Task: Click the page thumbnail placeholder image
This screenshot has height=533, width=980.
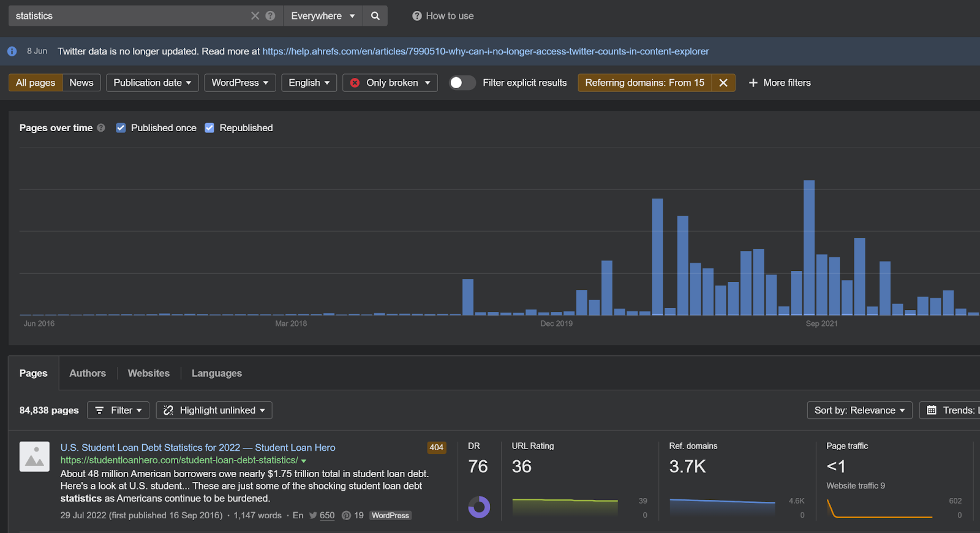Action: coord(34,456)
